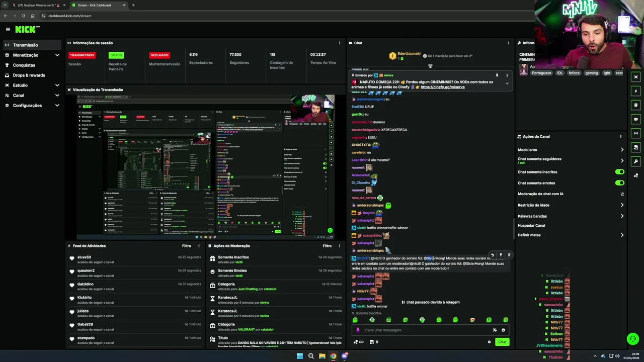Pin the highlighted IDLBOT message
The width and height of the screenshot is (644, 362).
click(501, 255)
